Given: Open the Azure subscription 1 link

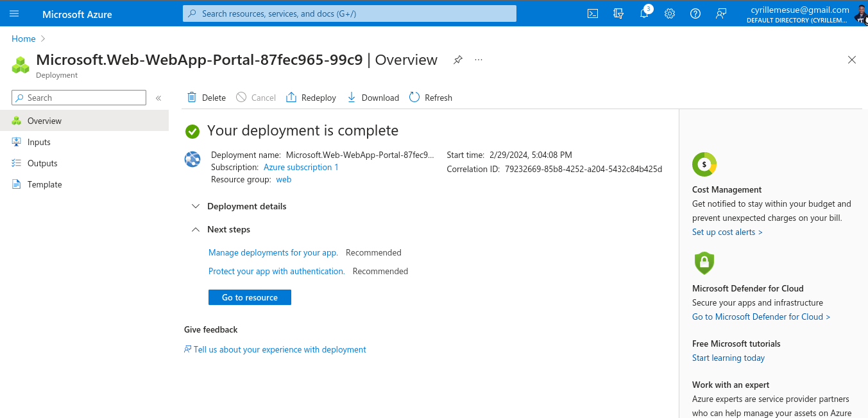Looking at the screenshot, I should point(301,167).
